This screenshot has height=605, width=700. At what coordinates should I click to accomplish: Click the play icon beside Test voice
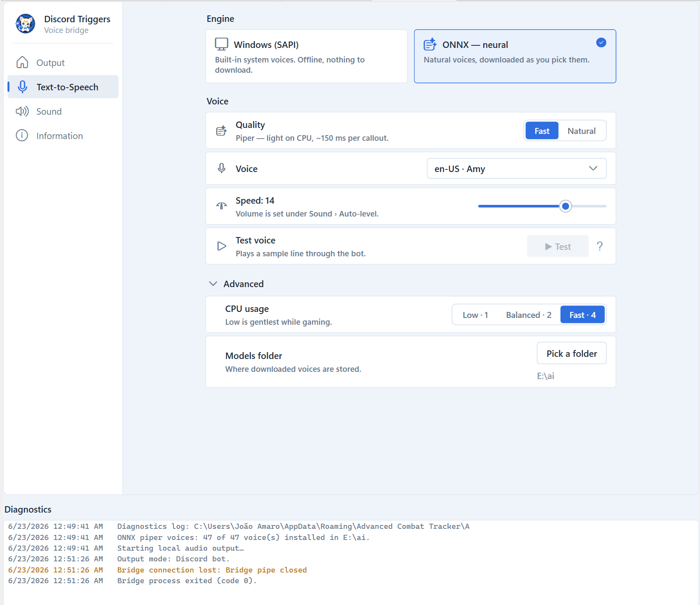coord(221,246)
